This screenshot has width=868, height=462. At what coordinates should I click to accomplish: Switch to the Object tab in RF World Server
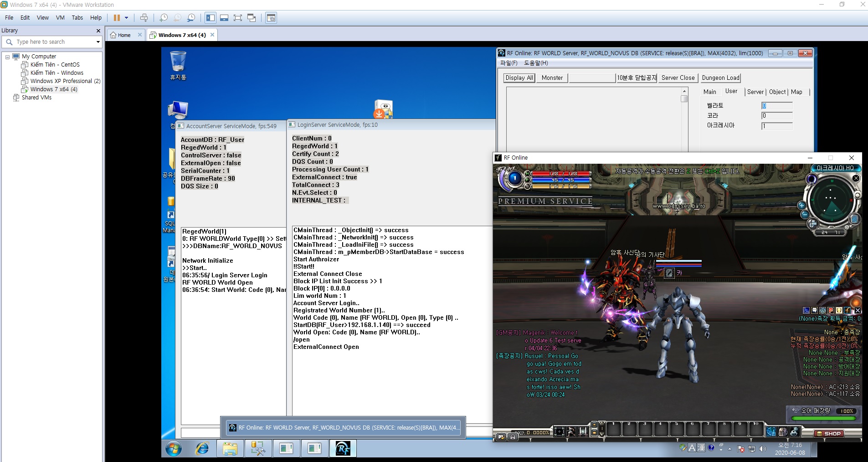(x=777, y=92)
